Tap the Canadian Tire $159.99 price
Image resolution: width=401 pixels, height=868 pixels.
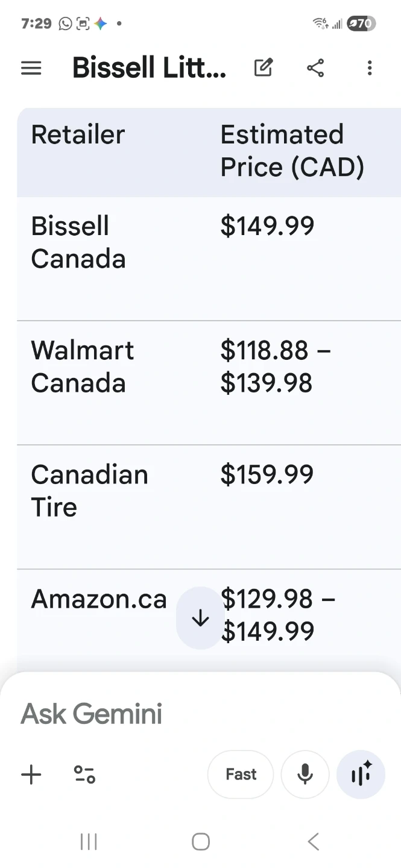tap(267, 474)
